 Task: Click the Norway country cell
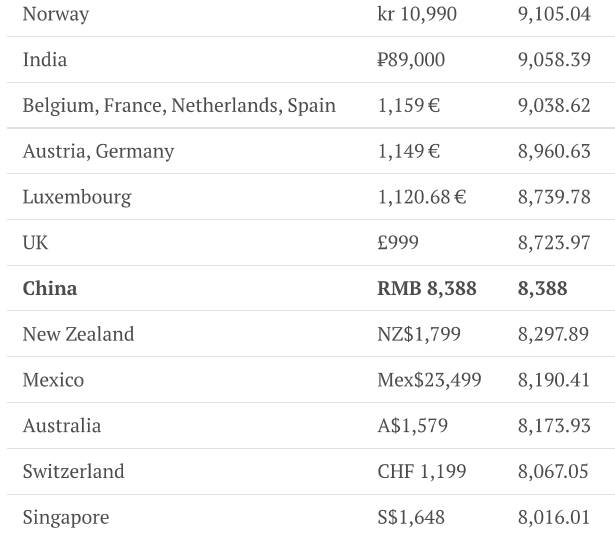pos(56,14)
